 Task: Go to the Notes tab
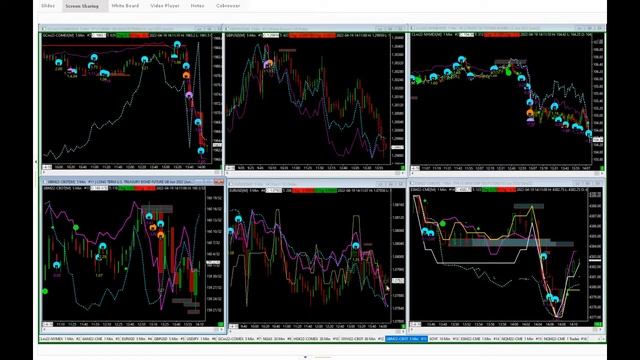click(198, 6)
